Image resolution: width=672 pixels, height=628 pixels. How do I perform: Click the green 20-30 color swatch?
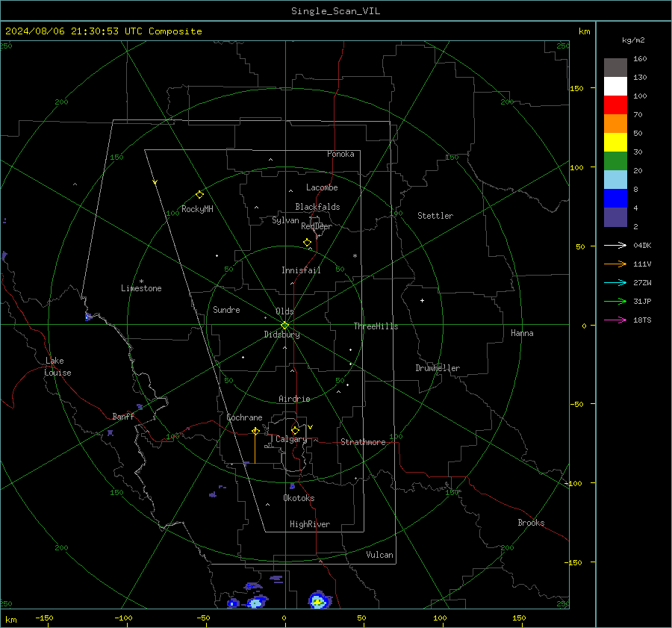tap(615, 161)
